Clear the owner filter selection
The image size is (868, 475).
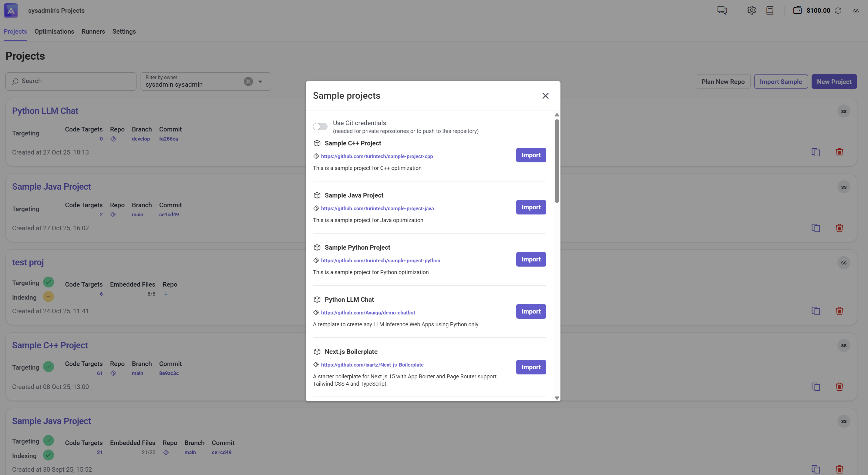248,81
